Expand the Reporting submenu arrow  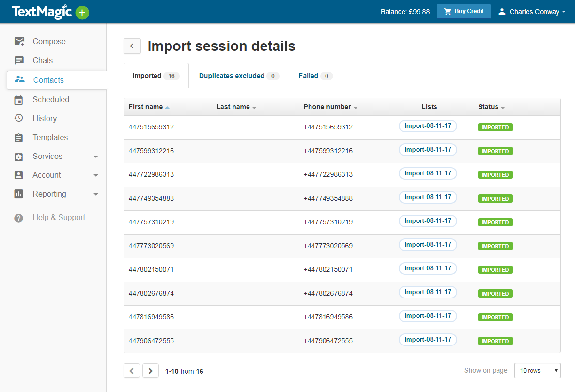click(96, 194)
